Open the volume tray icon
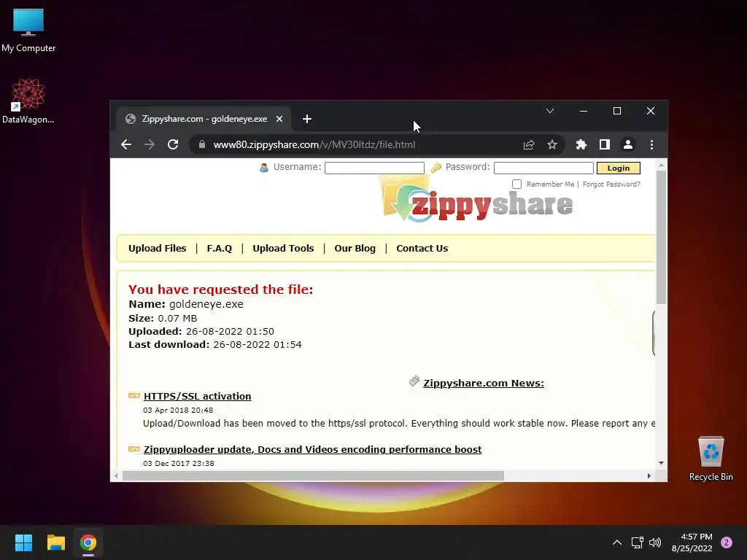 tap(655, 542)
